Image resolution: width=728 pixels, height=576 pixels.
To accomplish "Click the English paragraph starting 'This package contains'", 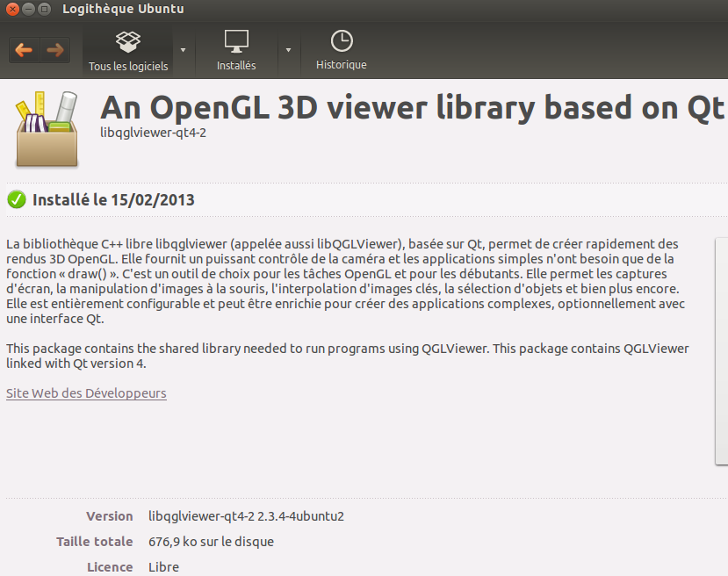I will click(347, 356).
